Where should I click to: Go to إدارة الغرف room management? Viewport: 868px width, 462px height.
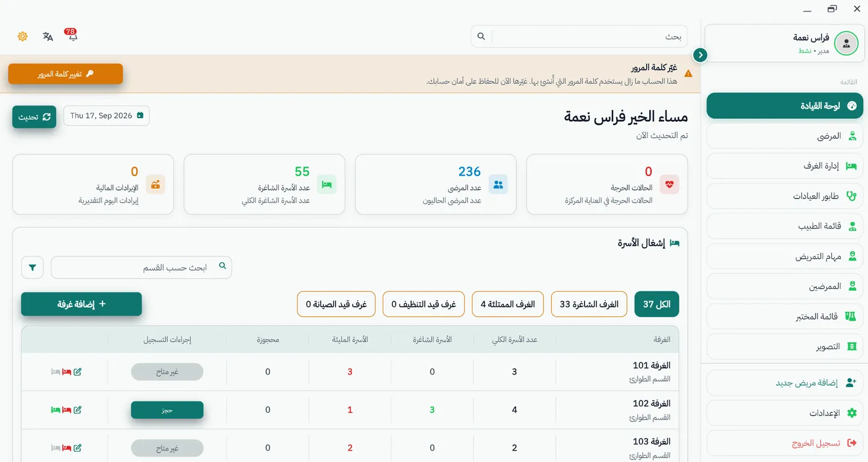(x=784, y=166)
